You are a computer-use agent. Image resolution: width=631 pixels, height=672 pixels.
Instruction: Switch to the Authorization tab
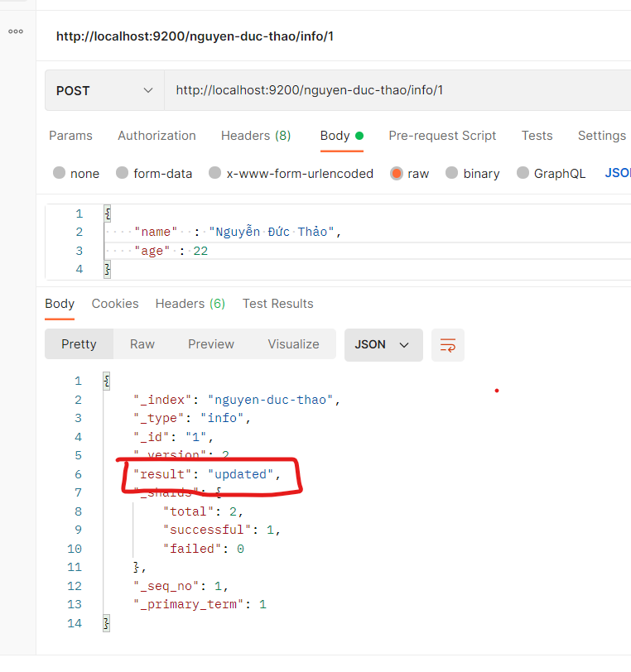pos(157,136)
